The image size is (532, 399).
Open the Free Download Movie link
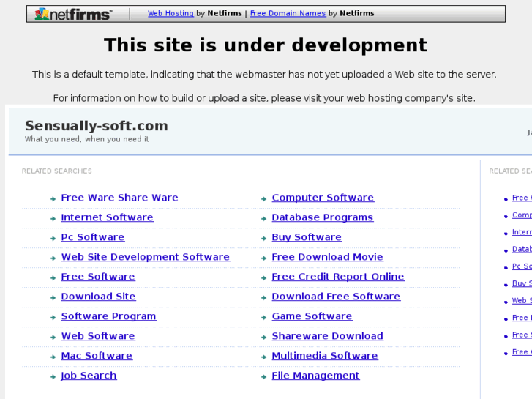pos(327,257)
